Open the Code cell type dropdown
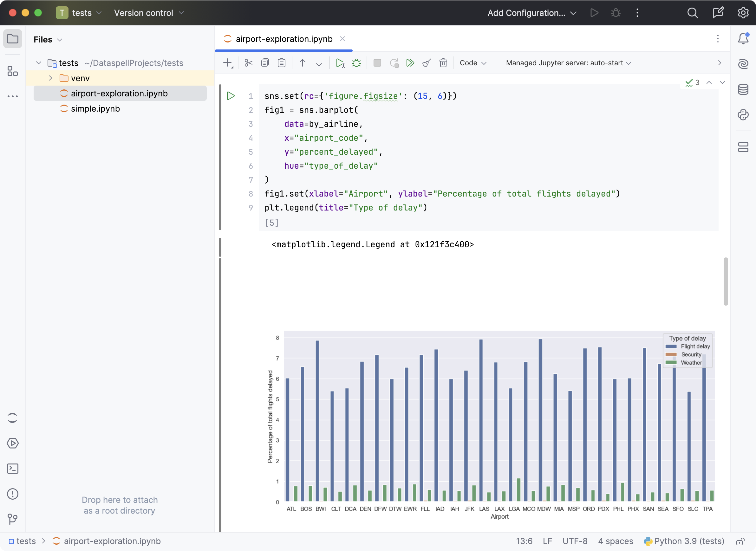This screenshot has width=756, height=551. tap(473, 63)
